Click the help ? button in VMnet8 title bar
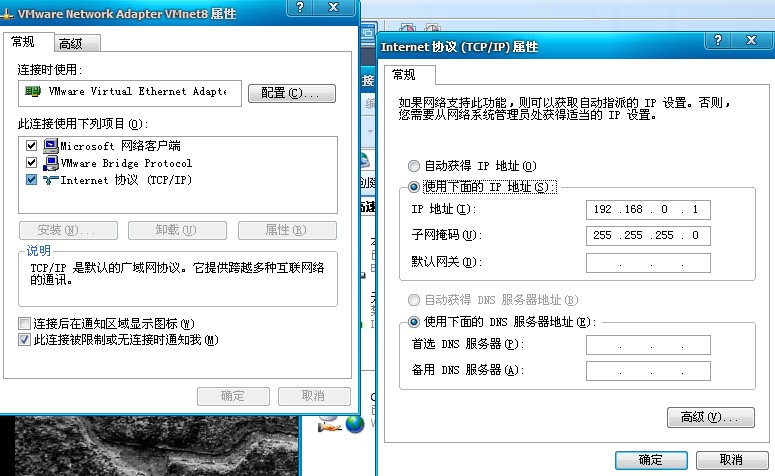This screenshot has width=775, height=476. pyautogui.click(x=301, y=7)
